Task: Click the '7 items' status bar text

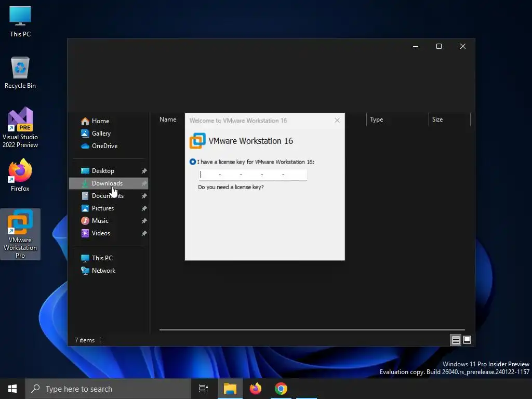Action: (85, 340)
